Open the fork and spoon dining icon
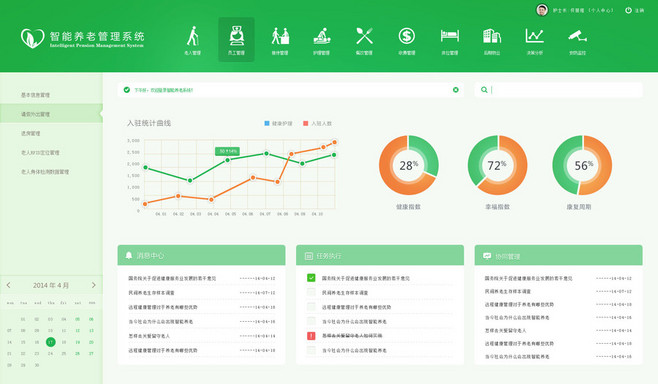 coord(364,36)
